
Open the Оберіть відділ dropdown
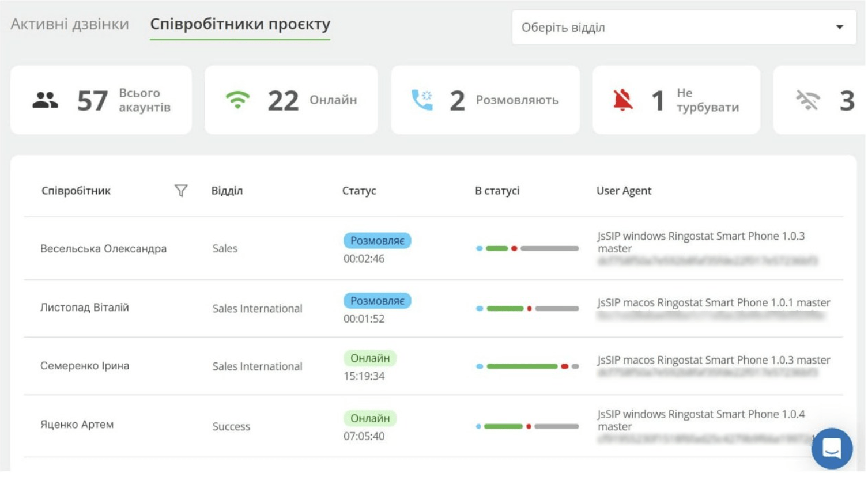tap(684, 27)
